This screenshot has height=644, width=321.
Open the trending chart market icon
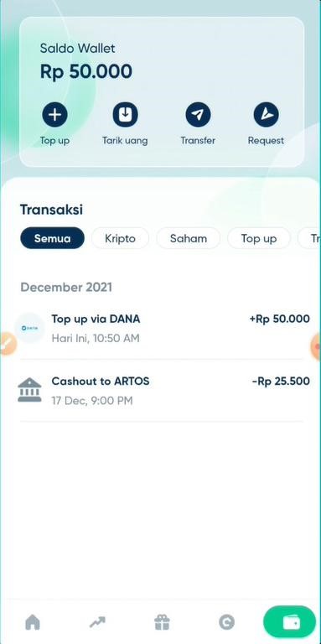tap(97, 622)
